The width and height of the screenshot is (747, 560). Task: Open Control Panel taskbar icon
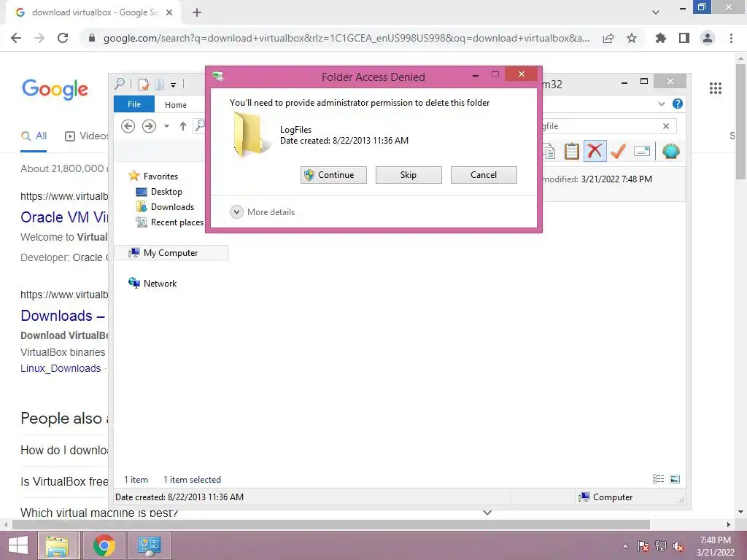click(x=149, y=545)
